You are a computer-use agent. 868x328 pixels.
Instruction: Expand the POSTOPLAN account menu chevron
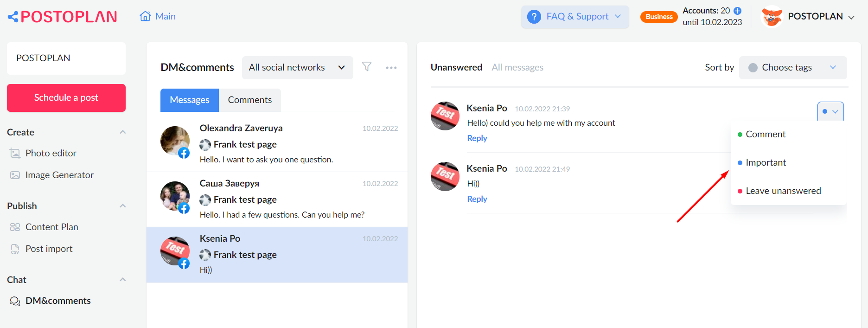pos(851,17)
